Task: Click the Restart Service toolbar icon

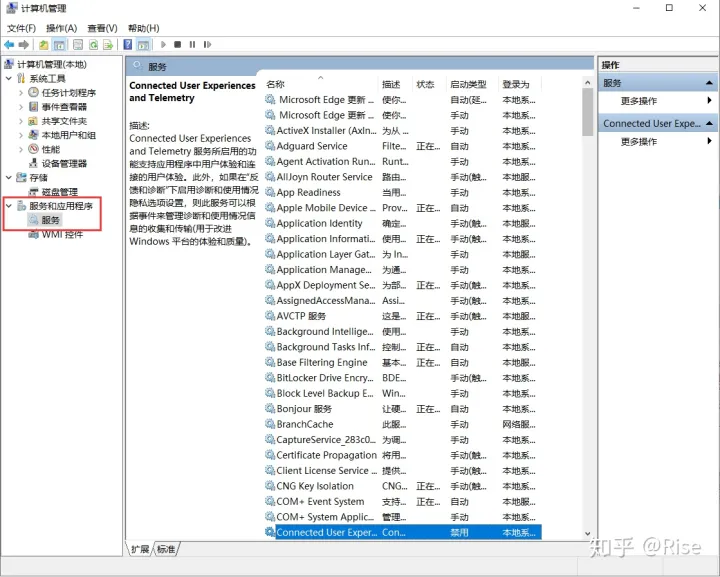Action: (208, 45)
